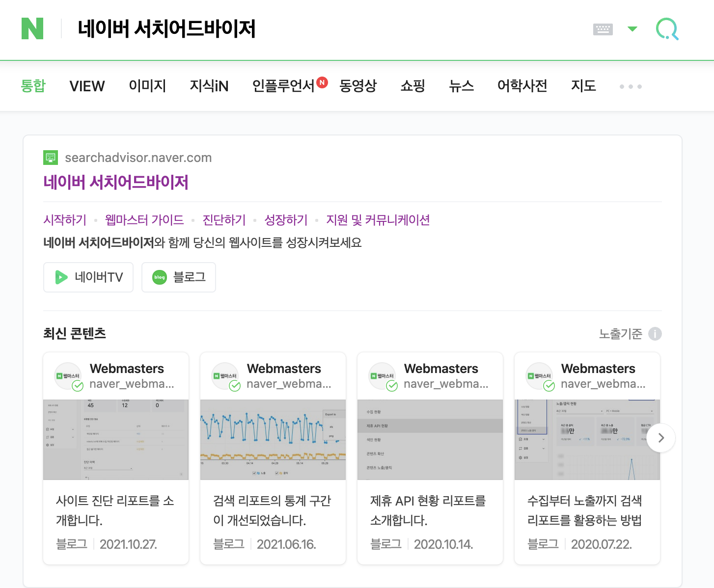Click the 네이버TV channel button
Screen dimensions: 714x588
[x=88, y=277]
